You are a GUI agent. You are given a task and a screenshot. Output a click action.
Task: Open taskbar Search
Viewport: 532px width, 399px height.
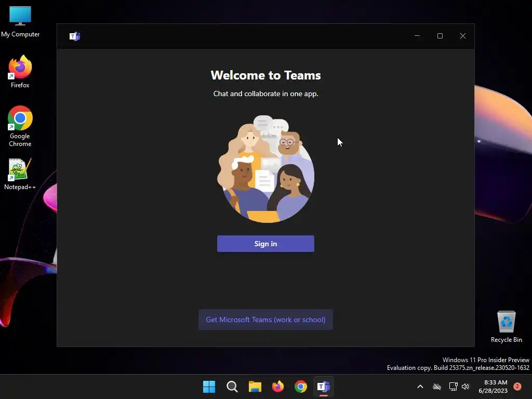pos(232,387)
